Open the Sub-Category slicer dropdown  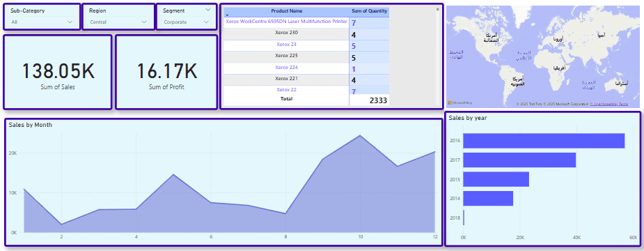(x=42, y=22)
